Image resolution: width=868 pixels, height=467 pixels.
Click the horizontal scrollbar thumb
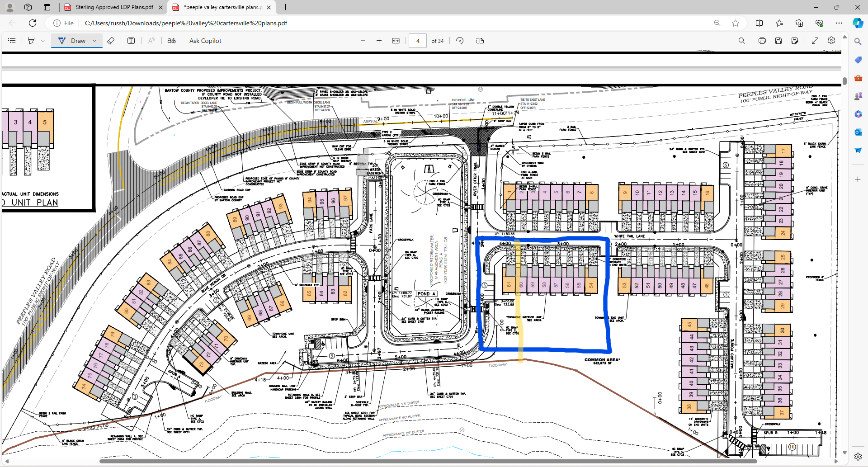coord(428,461)
